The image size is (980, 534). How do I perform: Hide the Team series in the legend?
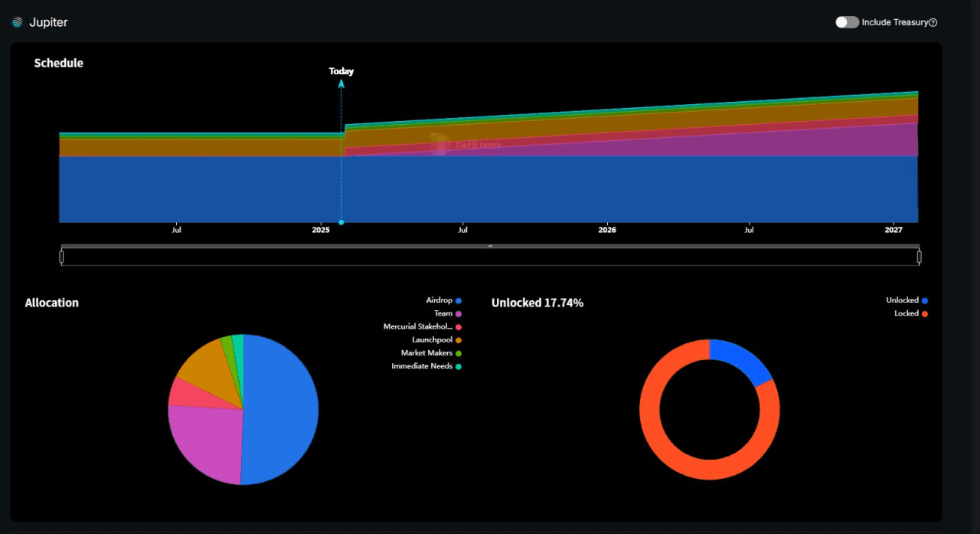448,313
